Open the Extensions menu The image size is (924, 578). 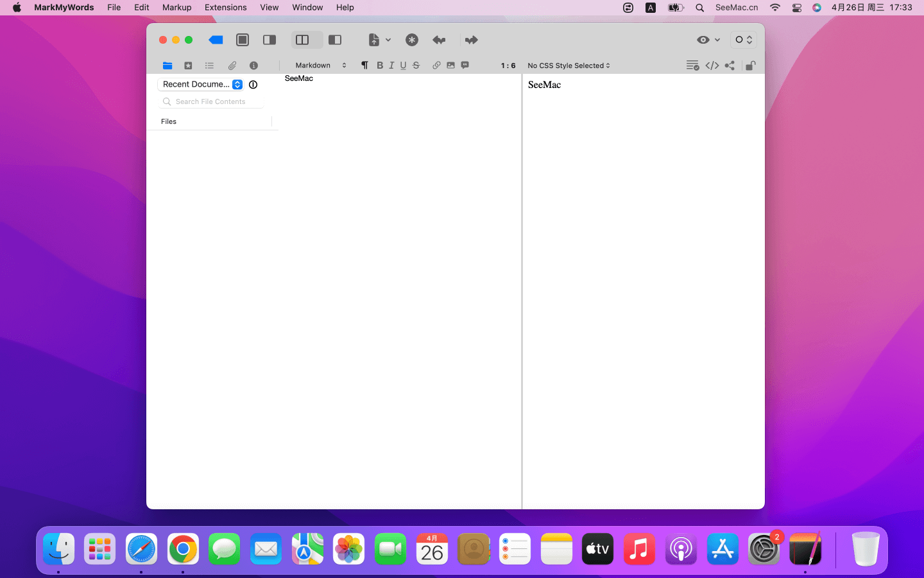tap(225, 8)
